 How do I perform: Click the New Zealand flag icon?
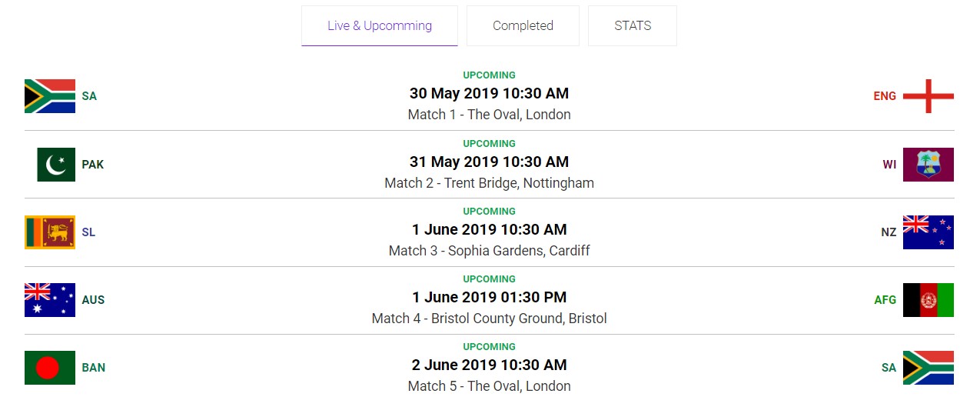928,232
